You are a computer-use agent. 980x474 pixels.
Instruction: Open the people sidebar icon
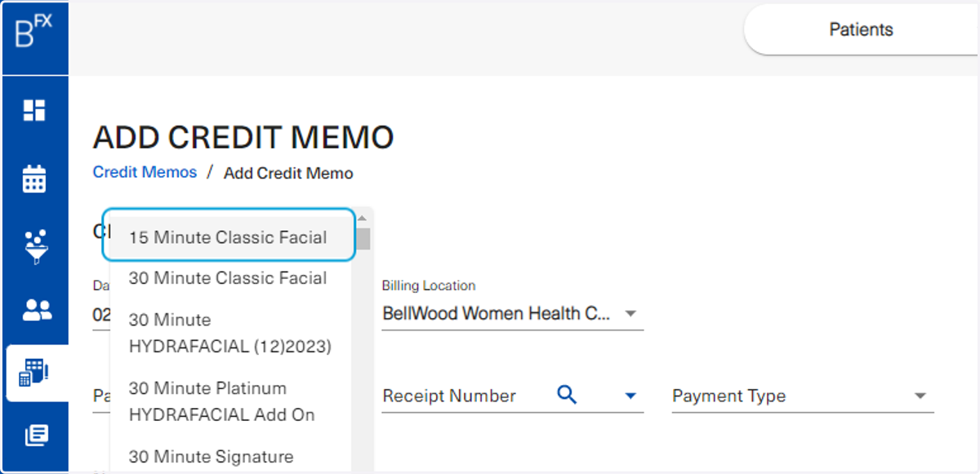pyautogui.click(x=36, y=310)
